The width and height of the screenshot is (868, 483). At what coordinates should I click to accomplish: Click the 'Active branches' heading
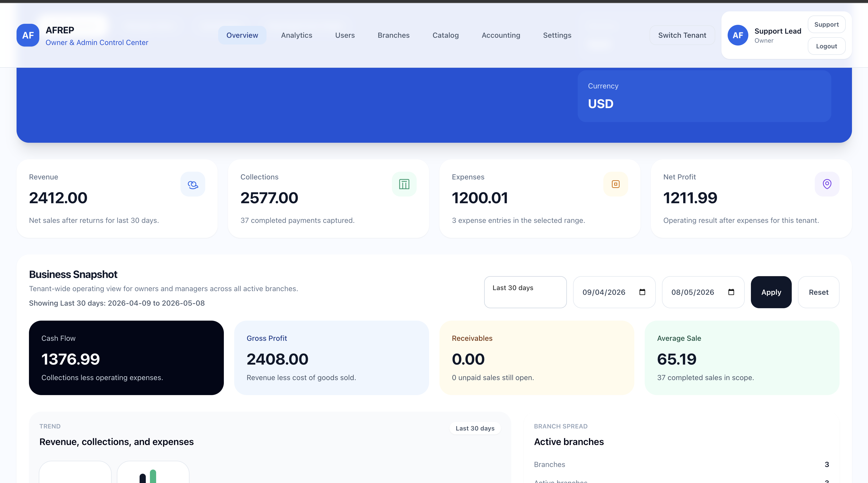[x=569, y=442]
